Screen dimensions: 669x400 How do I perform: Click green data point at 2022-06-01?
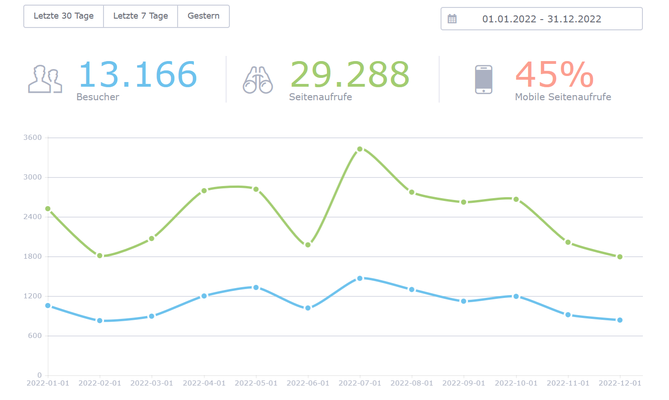point(308,245)
